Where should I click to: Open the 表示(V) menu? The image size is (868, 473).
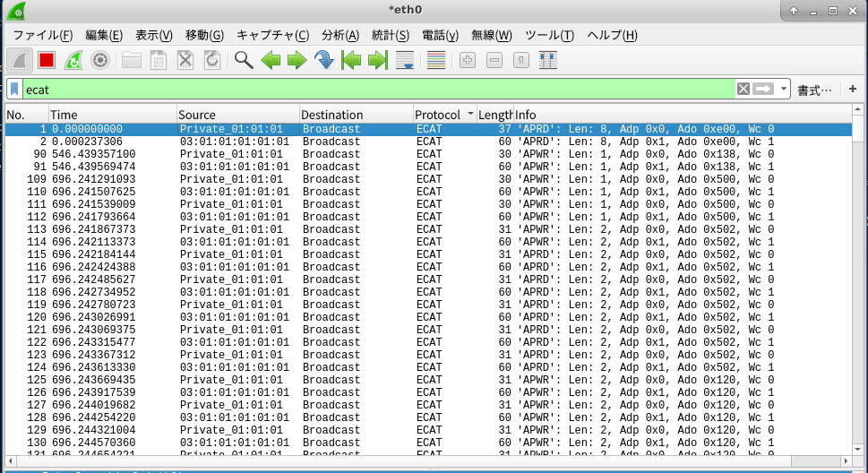154,36
